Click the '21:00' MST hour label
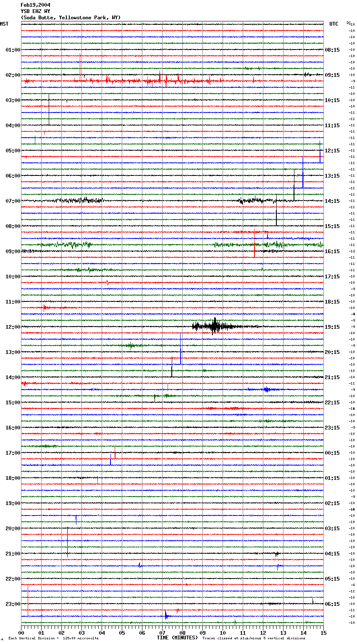357x644 pixels. [x=13, y=554]
